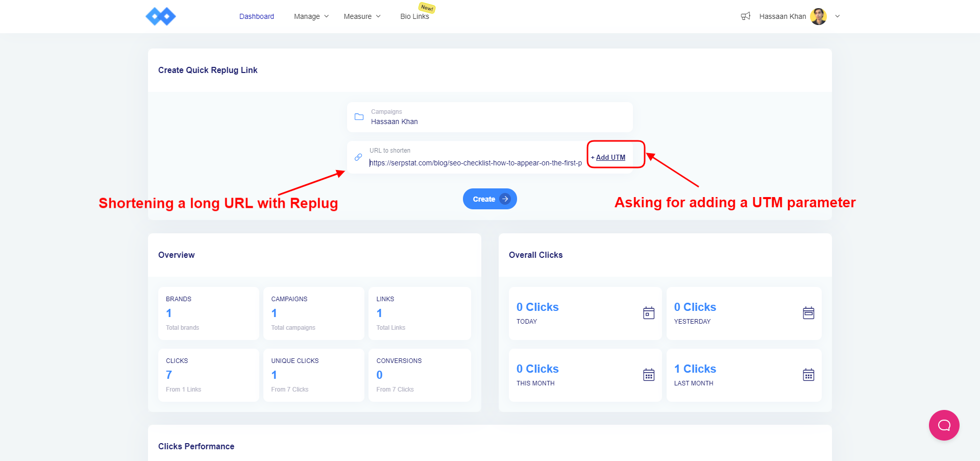Click the Add UTM link
This screenshot has width=980, height=461.
click(610, 157)
